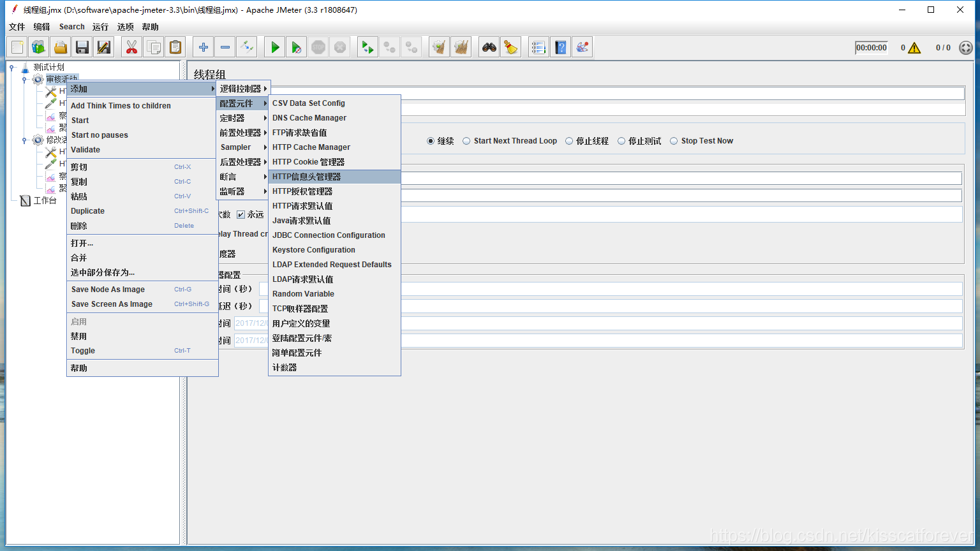
Task: Click the Copy toolbar icon
Action: pos(154,47)
